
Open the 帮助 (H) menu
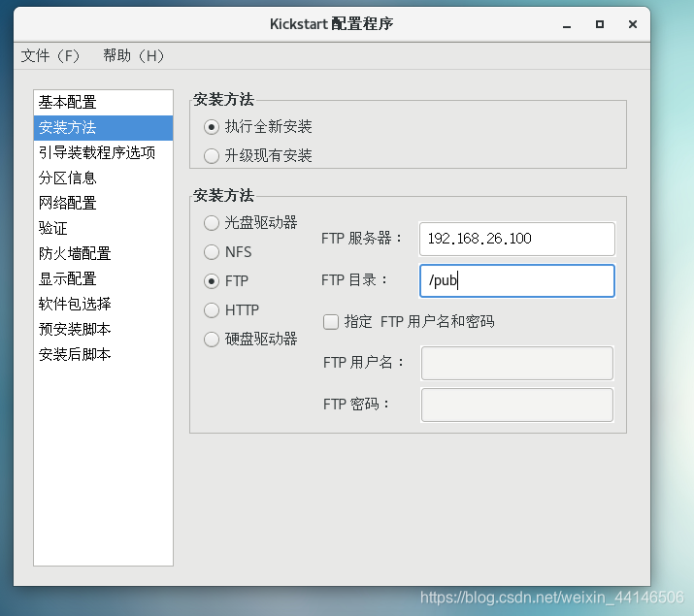[x=134, y=55]
